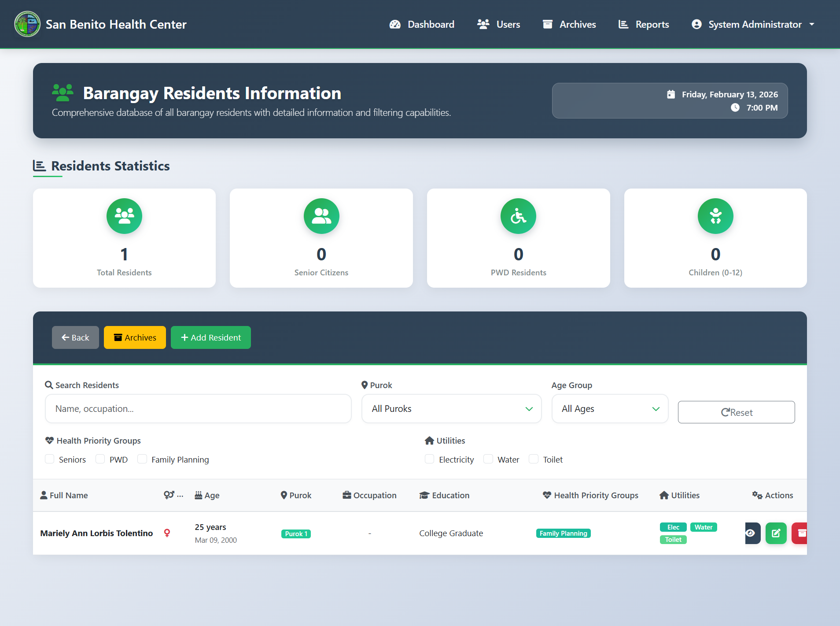840x626 pixels.
Task: Go to Dashboard in the navbar
Action: pos(422,24)
